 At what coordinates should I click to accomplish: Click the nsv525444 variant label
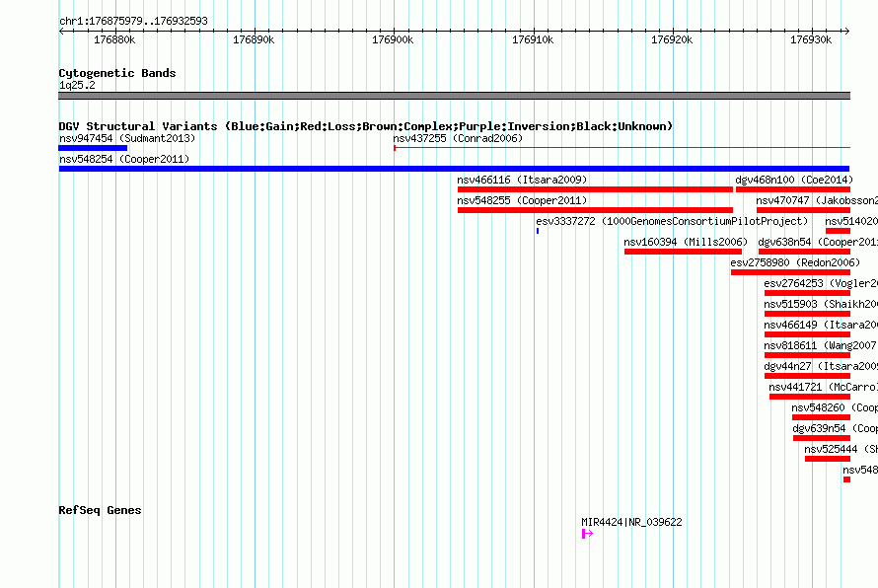(841, 449)
